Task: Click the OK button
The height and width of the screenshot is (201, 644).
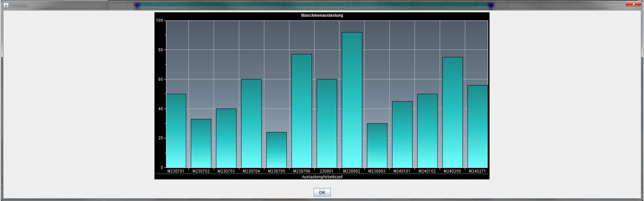Action: click(322, 193)
